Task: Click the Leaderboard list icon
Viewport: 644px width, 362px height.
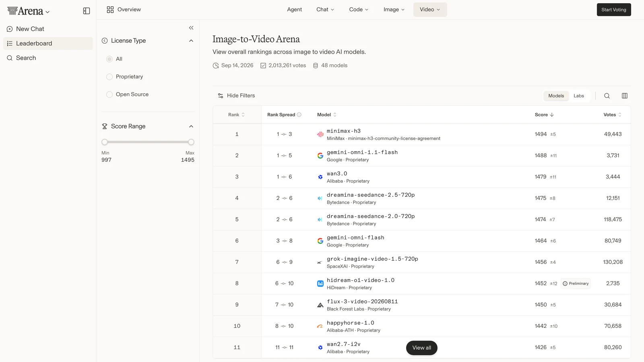Action: point(10,43)
